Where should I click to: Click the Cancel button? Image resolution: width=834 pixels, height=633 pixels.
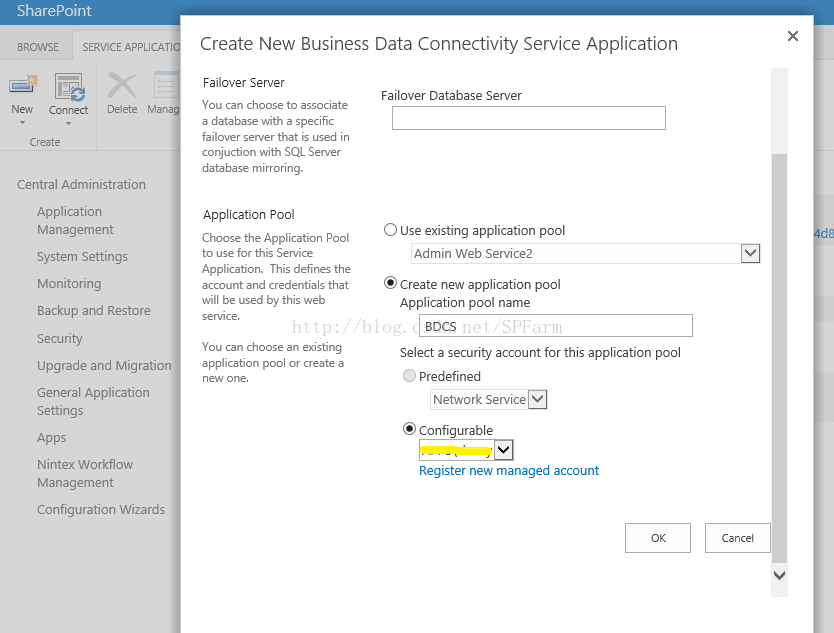click(x=737, y=538)
